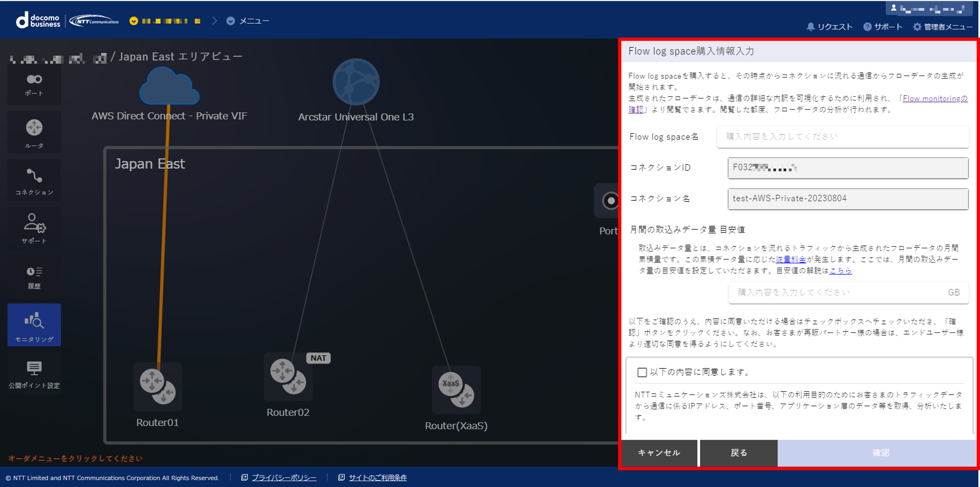Select the Router01 icon
Viewport: 980px width, 487px height.
[158, 387]
